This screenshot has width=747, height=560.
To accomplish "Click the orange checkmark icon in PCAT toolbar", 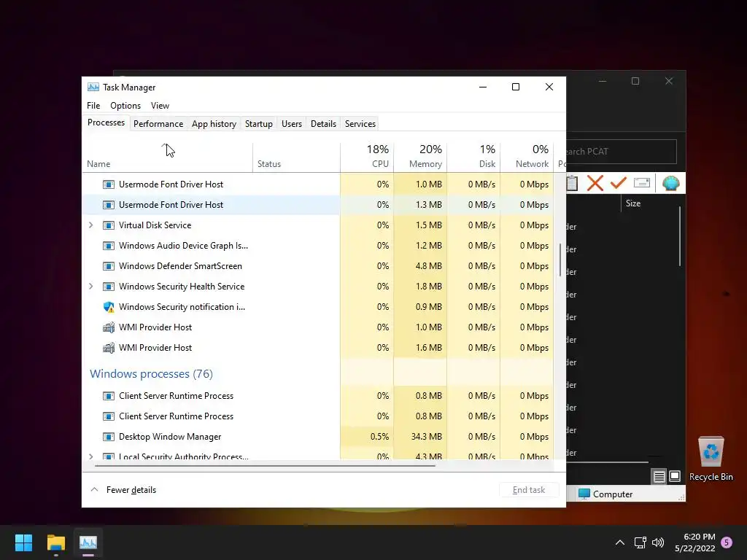I will (619, 183).
